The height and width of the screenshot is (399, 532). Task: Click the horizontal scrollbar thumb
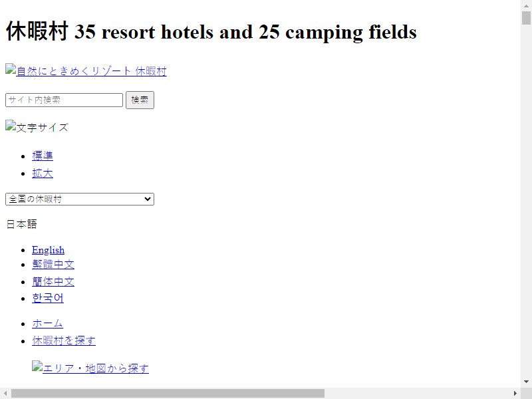point(168,393)
